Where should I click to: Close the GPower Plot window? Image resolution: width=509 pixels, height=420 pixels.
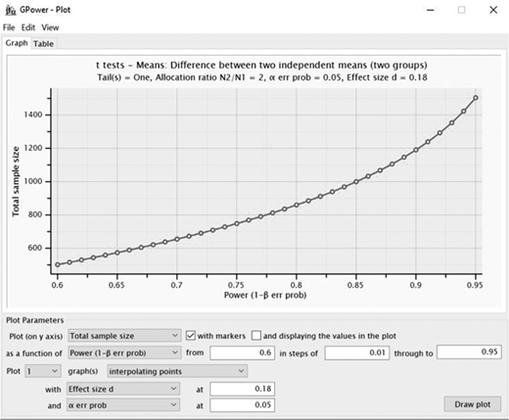coord(493,10)
